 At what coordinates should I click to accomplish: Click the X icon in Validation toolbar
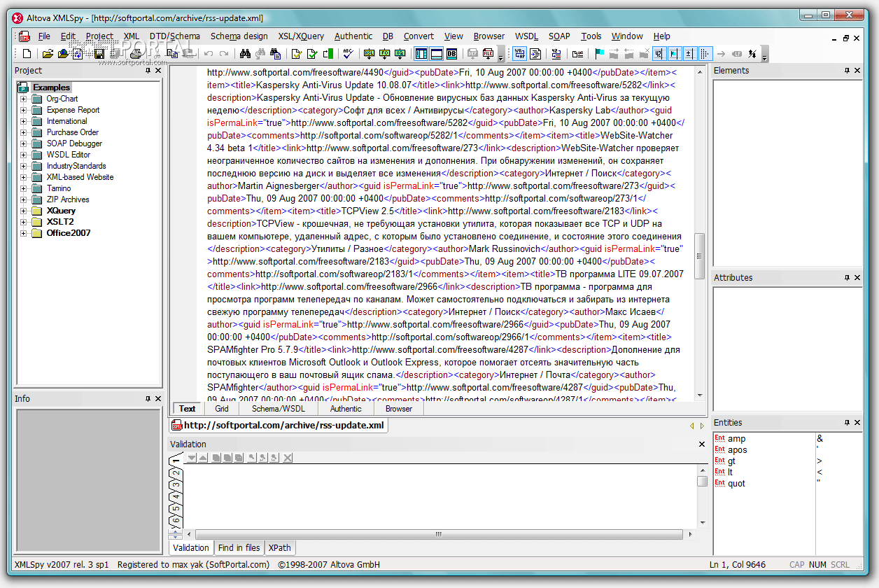(288, 458)
